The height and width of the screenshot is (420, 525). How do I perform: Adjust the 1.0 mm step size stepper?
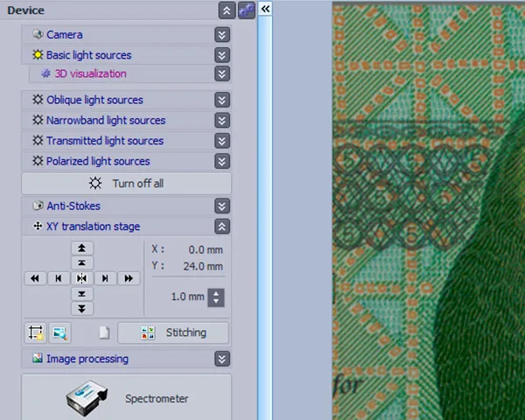(216, 297)
